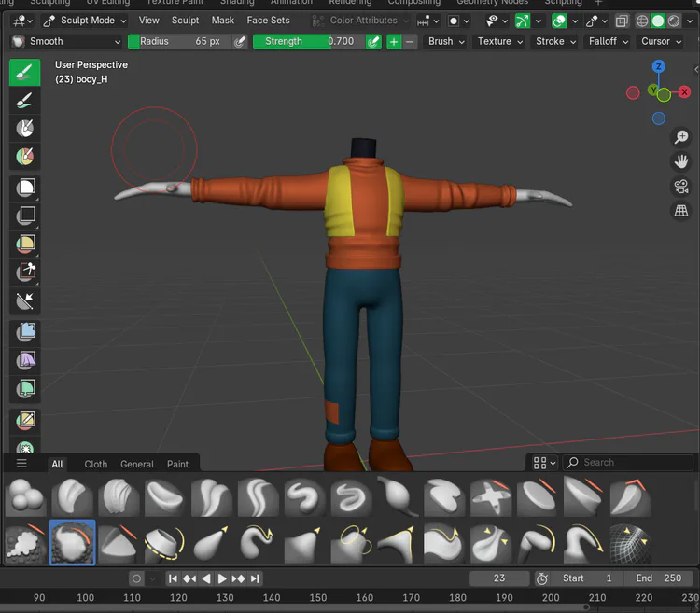Select the Box Face Set tool
Image resolution: width=700 pixels, height=613 pixels.
click(x=25, y=244)
